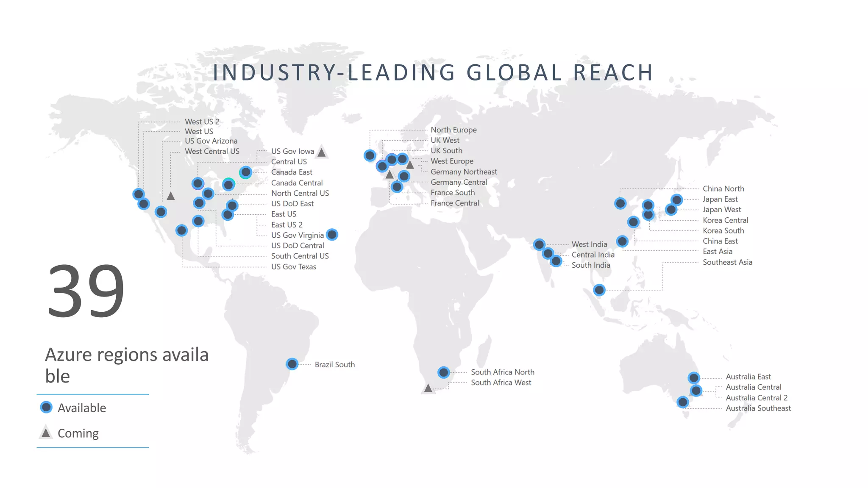The height and width of the screenshot is (488, 868).
Task: Click the West US 2 label
Action: (x=202, y=122)
